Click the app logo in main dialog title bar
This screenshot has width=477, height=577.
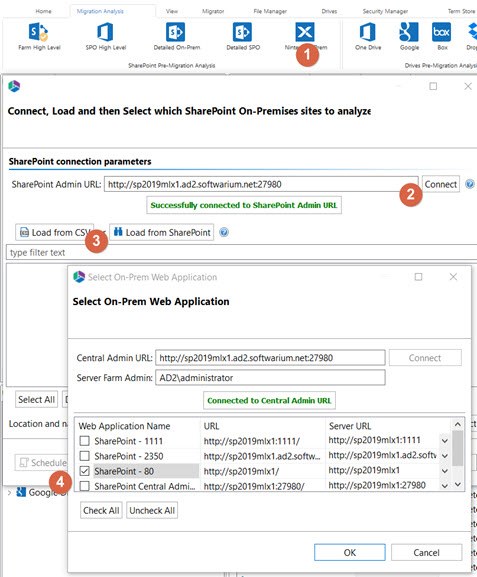(14, 86)
